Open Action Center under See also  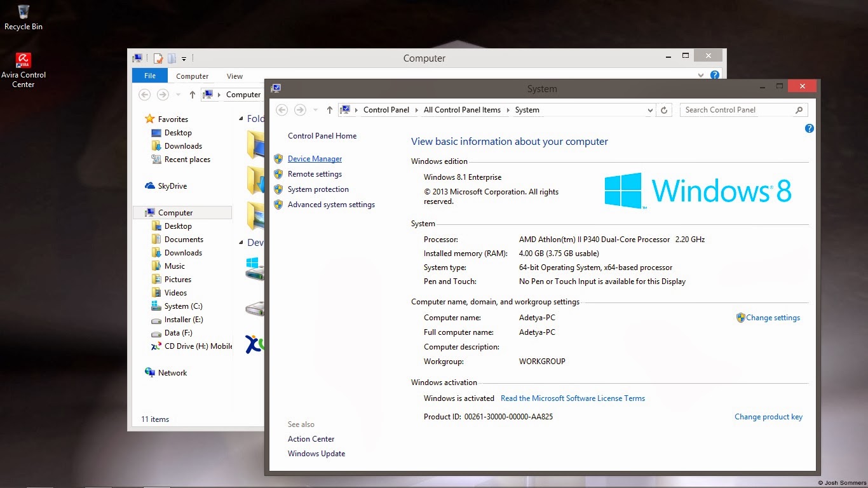[311, 439]
